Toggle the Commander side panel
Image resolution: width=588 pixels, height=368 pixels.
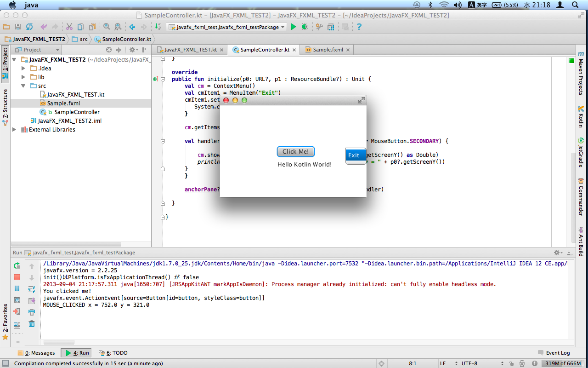click(581, 197)
